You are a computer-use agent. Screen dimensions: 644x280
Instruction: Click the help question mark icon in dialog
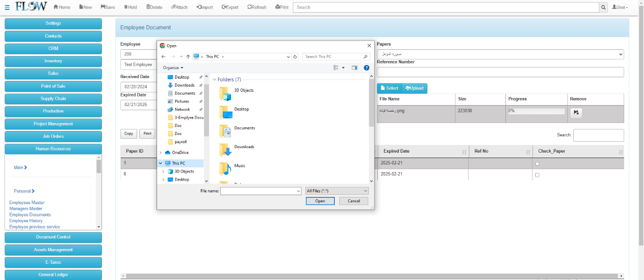(366, 68)
